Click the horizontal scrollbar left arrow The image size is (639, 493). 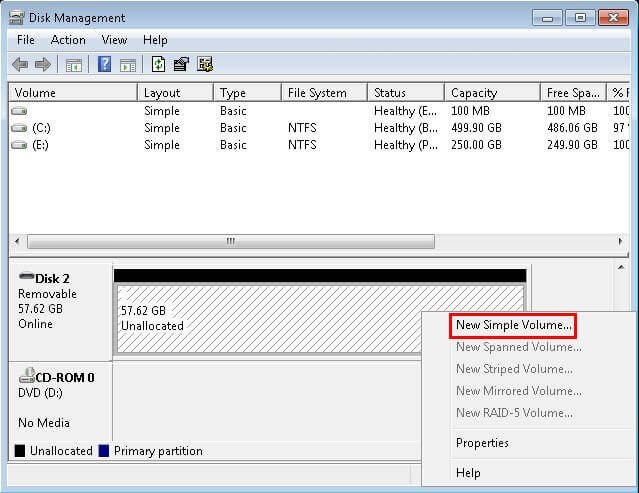(x=17, y=241)
